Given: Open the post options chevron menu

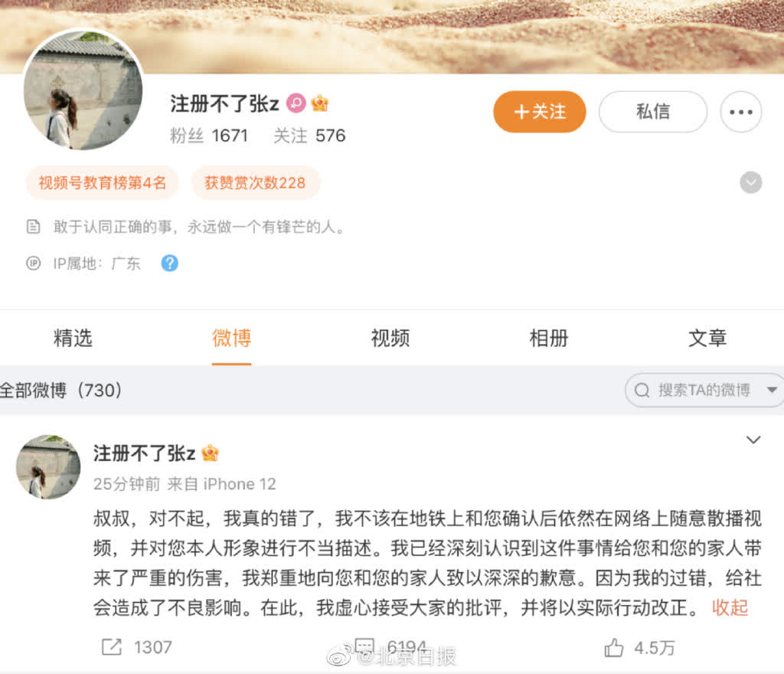Looking at the screenshot, I should click(x=753, y=440).
